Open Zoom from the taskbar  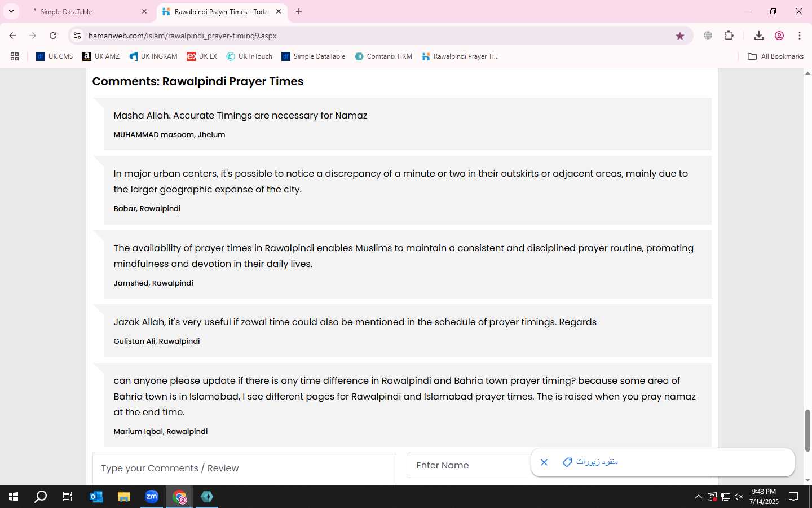[152, 497]
